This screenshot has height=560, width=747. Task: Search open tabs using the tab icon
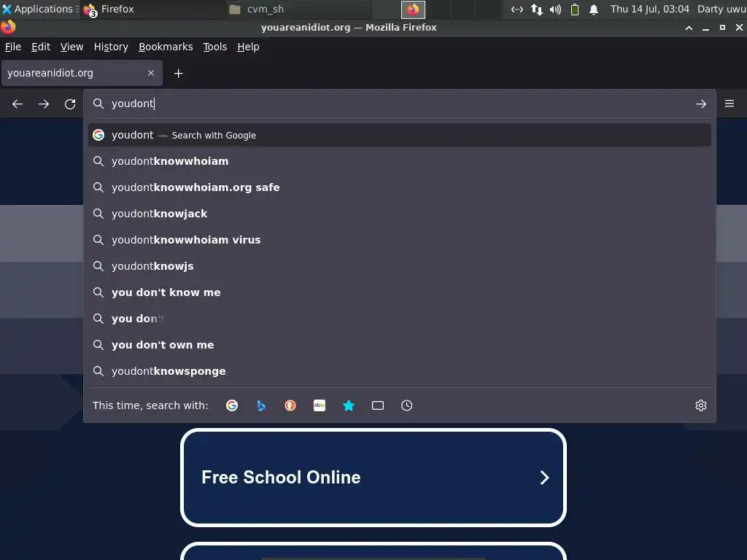[x=378, y=405]
